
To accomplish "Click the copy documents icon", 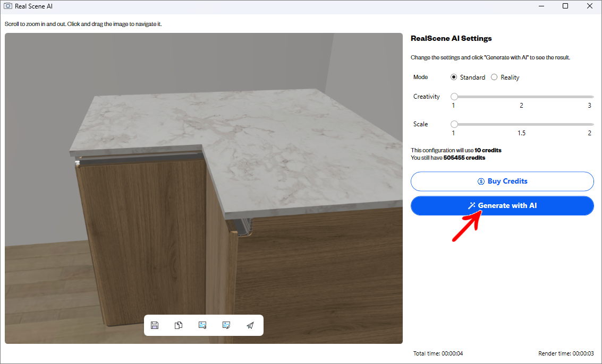I will pyautogui.click(x=179, y=325).
